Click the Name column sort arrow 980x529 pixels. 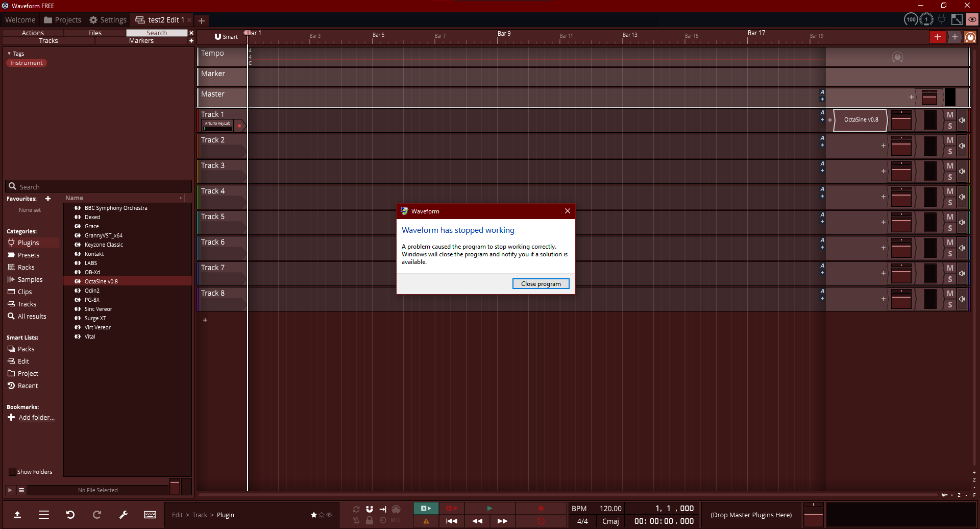click(181, 198)
